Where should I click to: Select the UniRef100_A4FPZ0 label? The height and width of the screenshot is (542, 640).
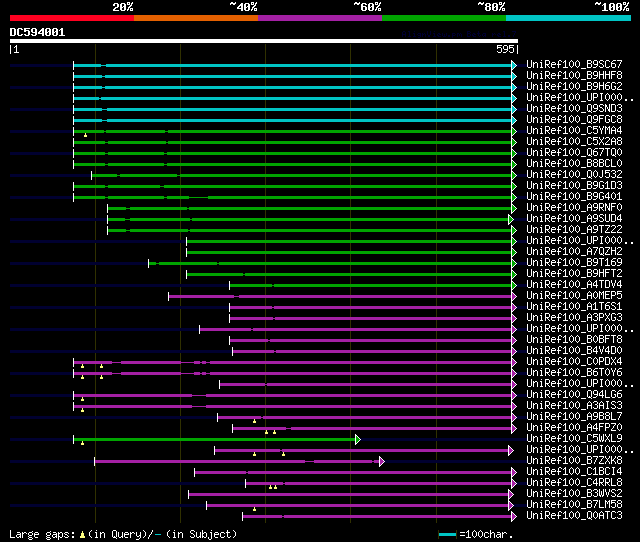574,428
